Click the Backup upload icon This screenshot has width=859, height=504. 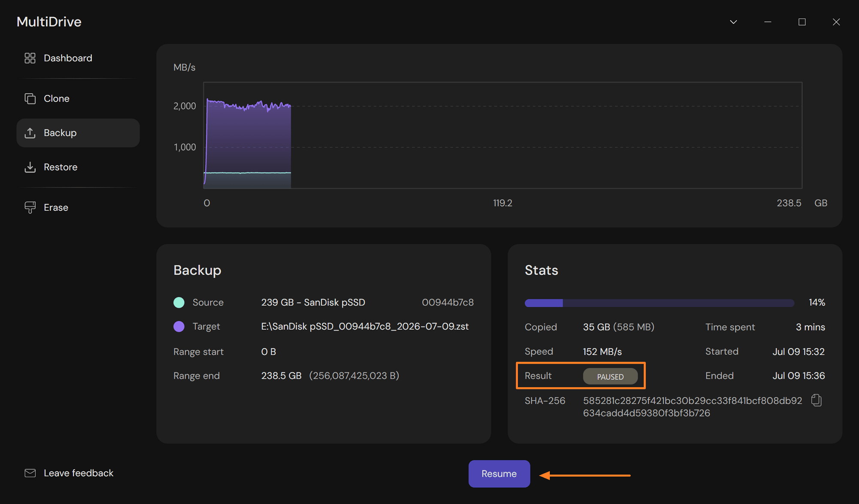click(x=30, y=133)
